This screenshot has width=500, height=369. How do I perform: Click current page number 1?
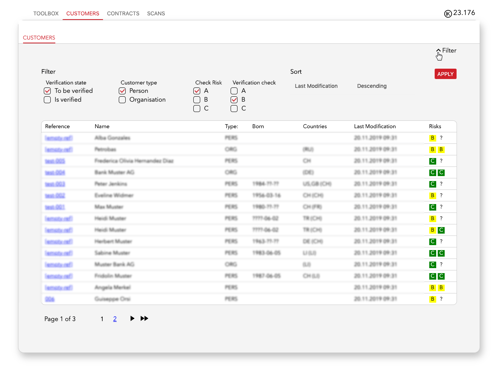pyautogui.click(x=102, y=319)
